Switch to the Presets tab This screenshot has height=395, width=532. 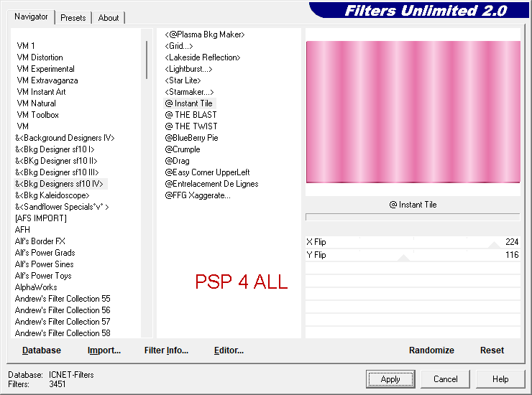[x=73, y=18]
